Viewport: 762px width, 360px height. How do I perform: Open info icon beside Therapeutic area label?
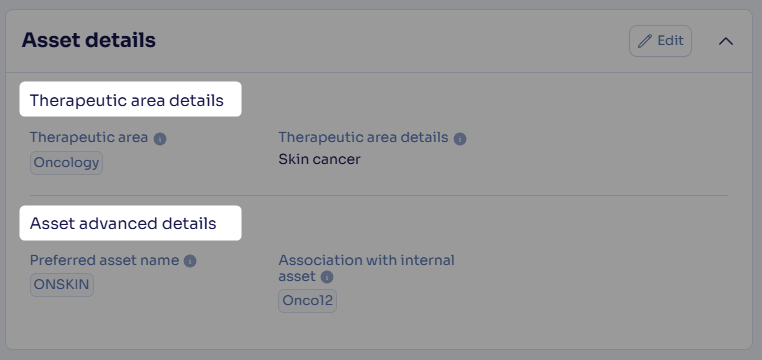[160, 139]
